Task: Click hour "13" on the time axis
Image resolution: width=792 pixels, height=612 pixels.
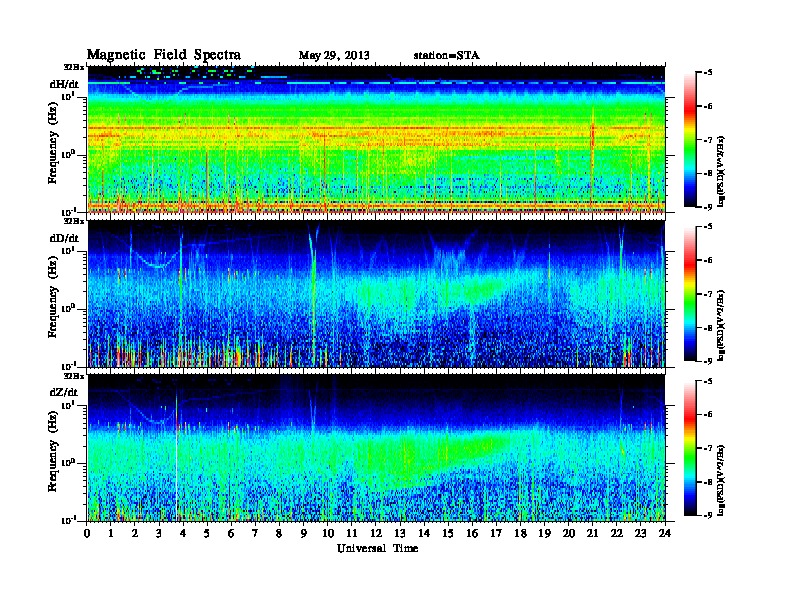Action: pyautogui.click(x=400, y=534)
